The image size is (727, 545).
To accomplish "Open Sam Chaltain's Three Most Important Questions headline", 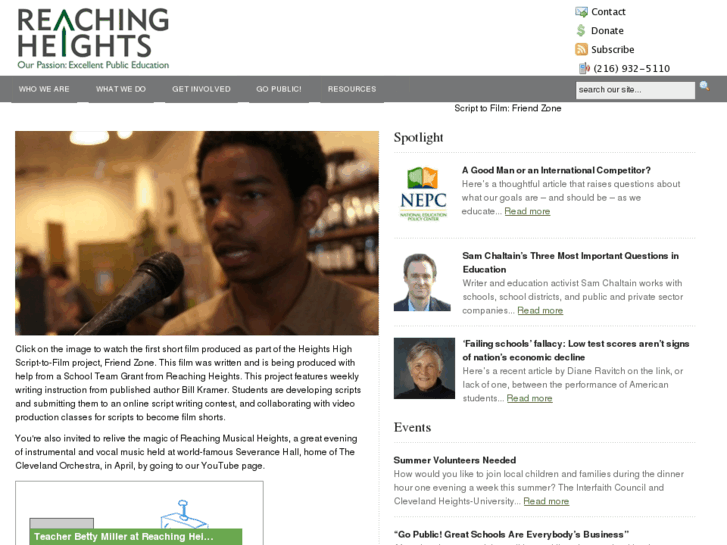I will click(570, 263).
